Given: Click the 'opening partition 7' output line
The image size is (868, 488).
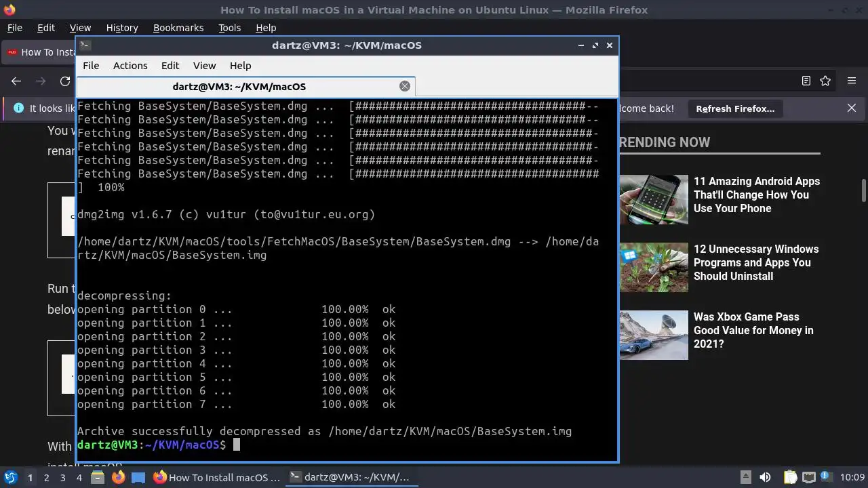Looking at the screenshot, I should (x=236, y=404).
